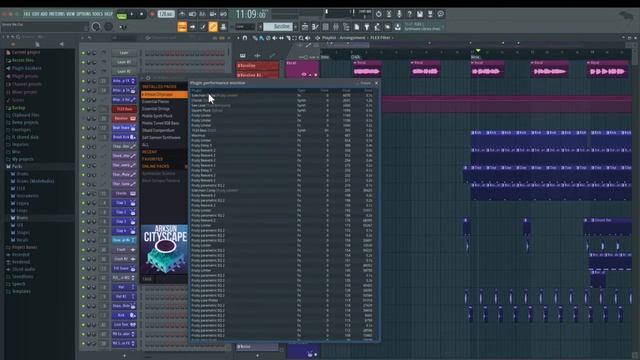640x360 pixels.
Task: Click the playlist mute tool speaker icon
Action: point(275,38)
